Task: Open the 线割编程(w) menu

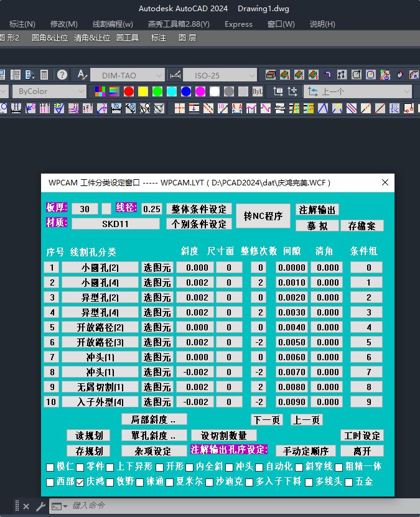Action: pyautogui.click(x=113, y=24)
